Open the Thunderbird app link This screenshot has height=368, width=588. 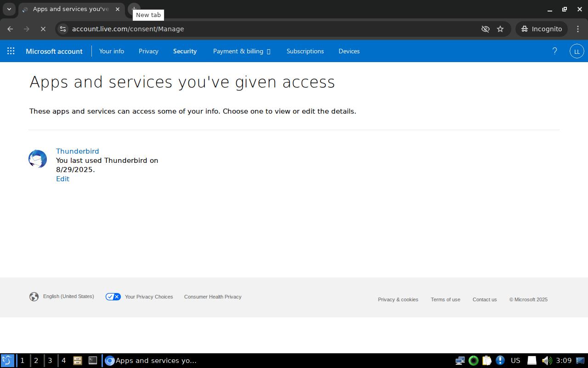(77, 151)
